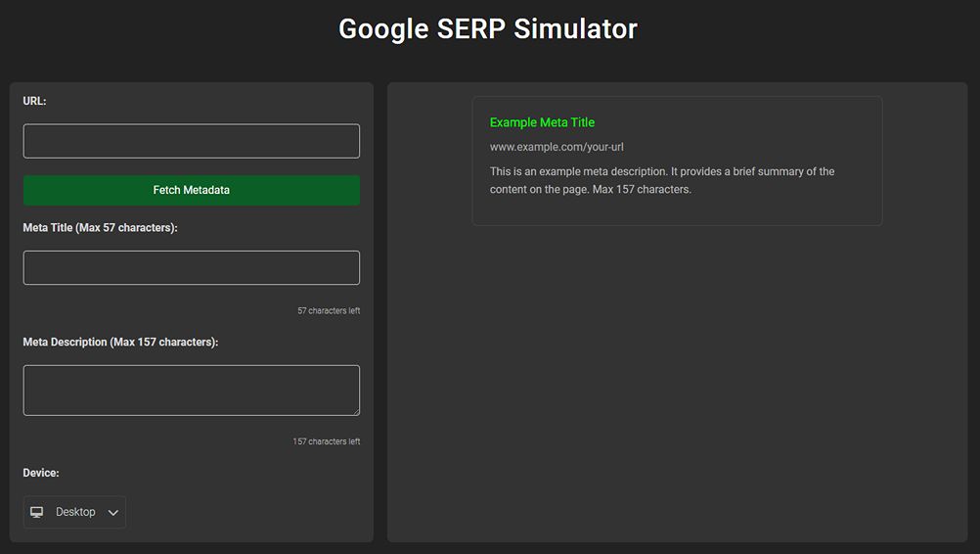Click the Meta Description textarea resize handle
The image size is (980, 554).
356,412
